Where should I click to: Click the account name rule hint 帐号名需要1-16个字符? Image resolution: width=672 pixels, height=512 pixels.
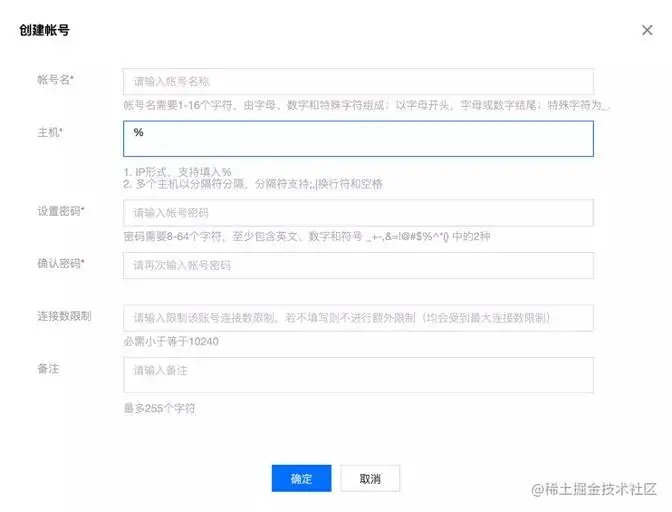tap(367, 105)
